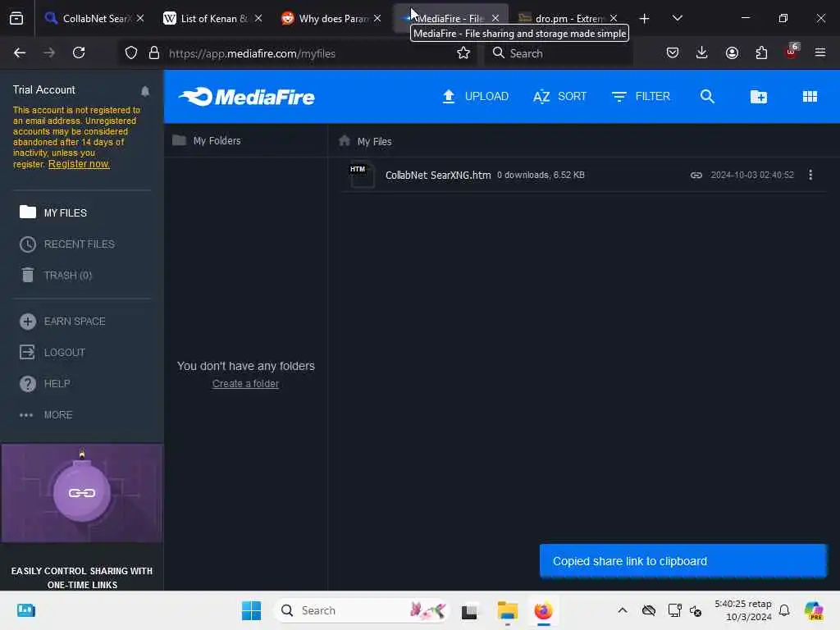Image resolution: width=840 pixels, height=630 pixels.
Task: Click Firefox icon in taskbar
Action: (x=543, y=610)
